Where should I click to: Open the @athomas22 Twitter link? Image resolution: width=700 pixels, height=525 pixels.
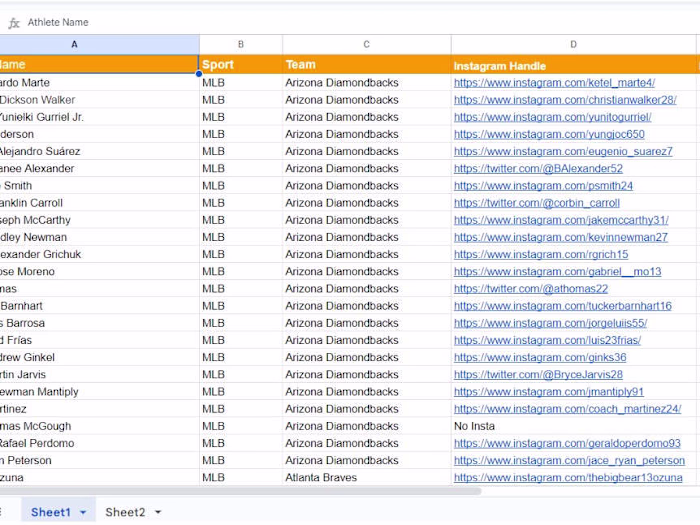531,289
